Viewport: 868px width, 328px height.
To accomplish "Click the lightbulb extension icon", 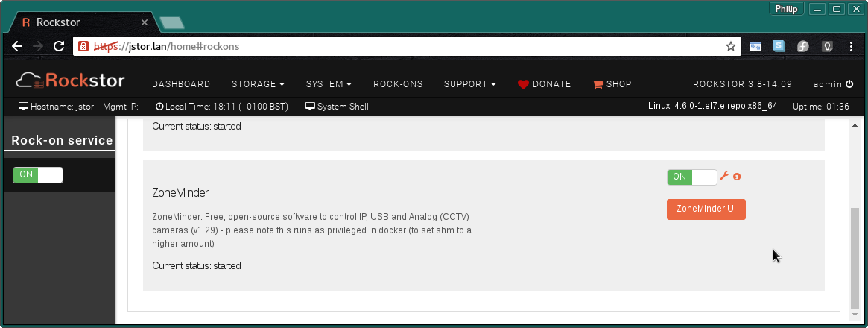I will pyautogui.click(x=827, y=46).
